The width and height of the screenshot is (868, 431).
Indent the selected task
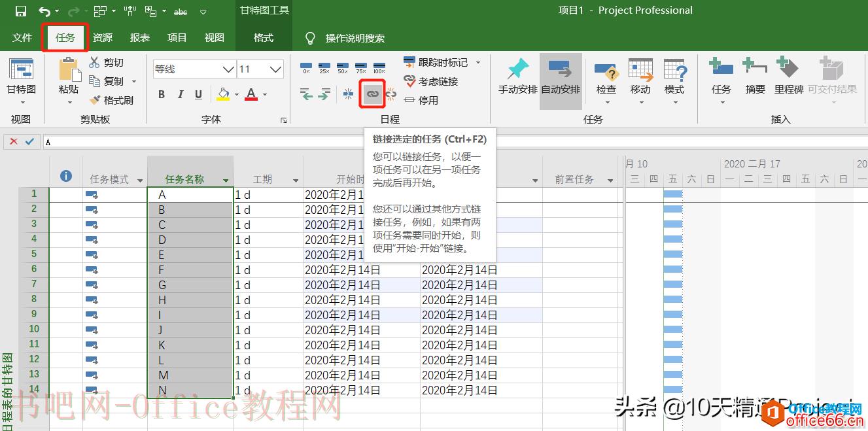click(x=324, y=95)
